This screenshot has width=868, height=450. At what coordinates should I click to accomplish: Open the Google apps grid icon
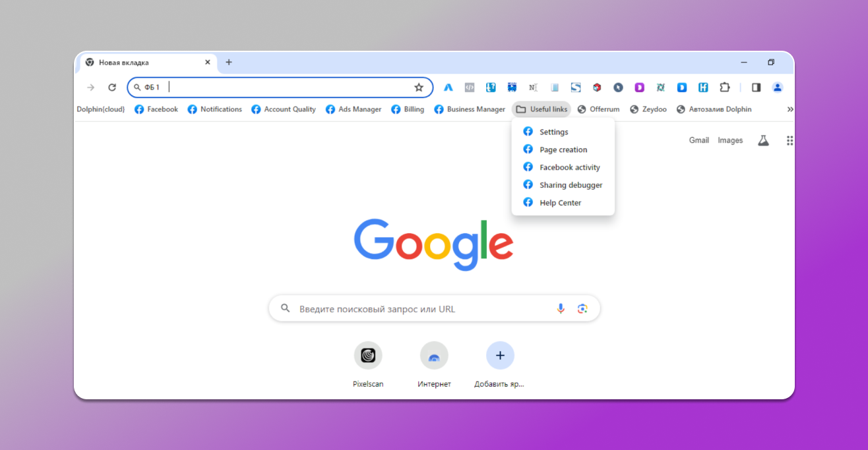coord(790,140)
